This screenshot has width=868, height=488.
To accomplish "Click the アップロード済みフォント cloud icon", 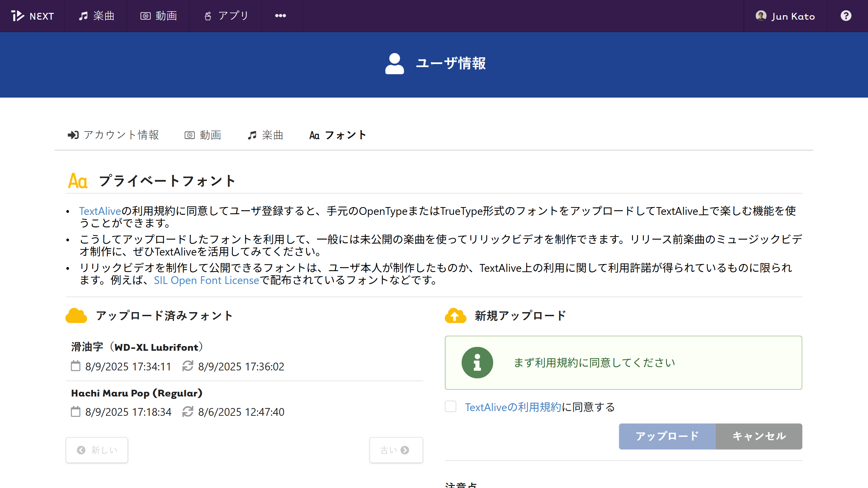I will (76, 316).
